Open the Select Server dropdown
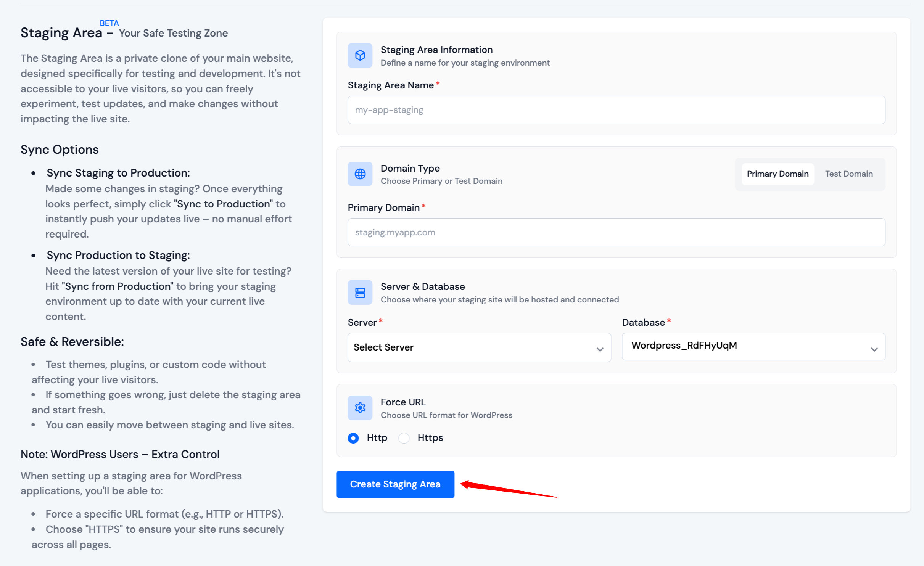The width and height of the screenshot is (924, 566). coord(479,347)
